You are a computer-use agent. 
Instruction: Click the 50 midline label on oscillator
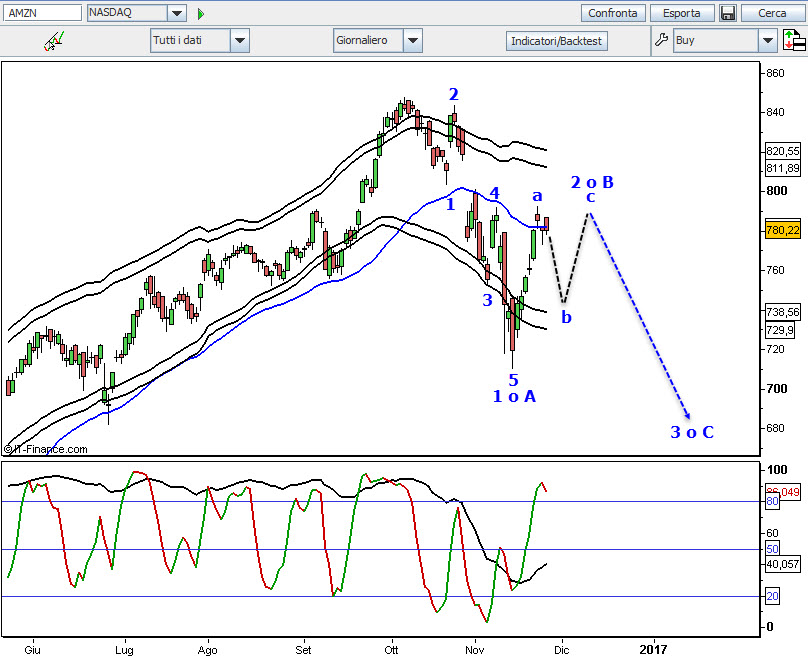tap(772, 549)
